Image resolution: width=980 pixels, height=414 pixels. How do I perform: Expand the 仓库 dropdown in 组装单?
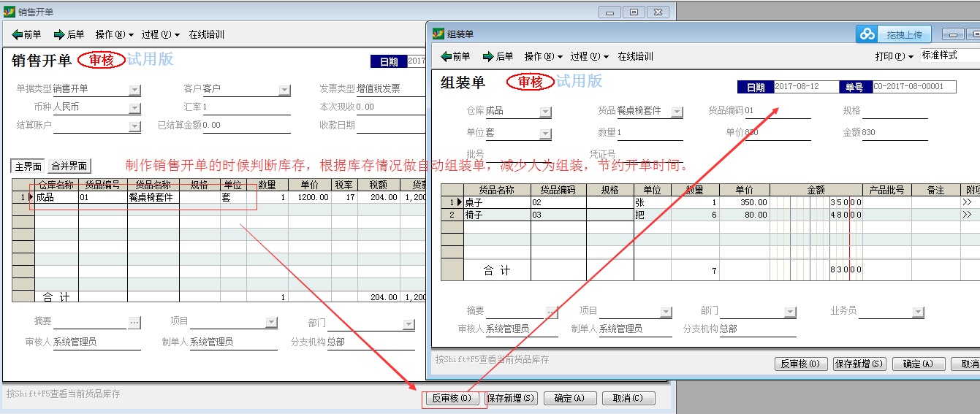(x=545, y=112)
